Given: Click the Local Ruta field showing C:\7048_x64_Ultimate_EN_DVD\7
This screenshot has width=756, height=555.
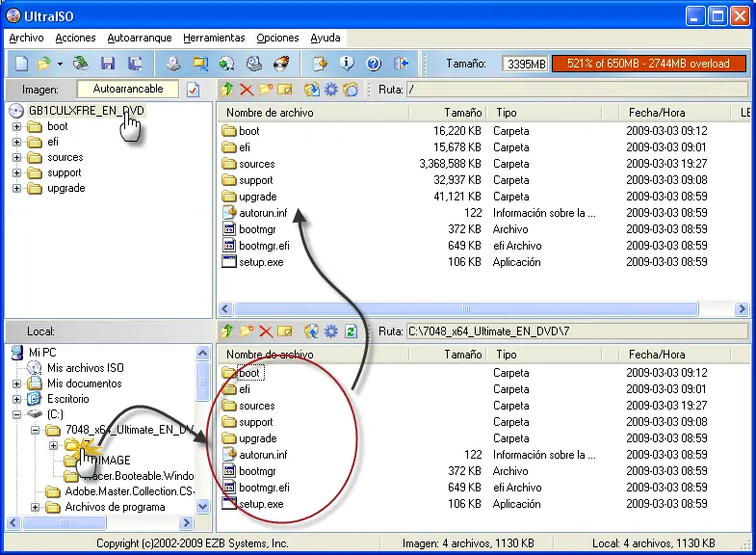Looking at the screenshot, I should [577, 331].
